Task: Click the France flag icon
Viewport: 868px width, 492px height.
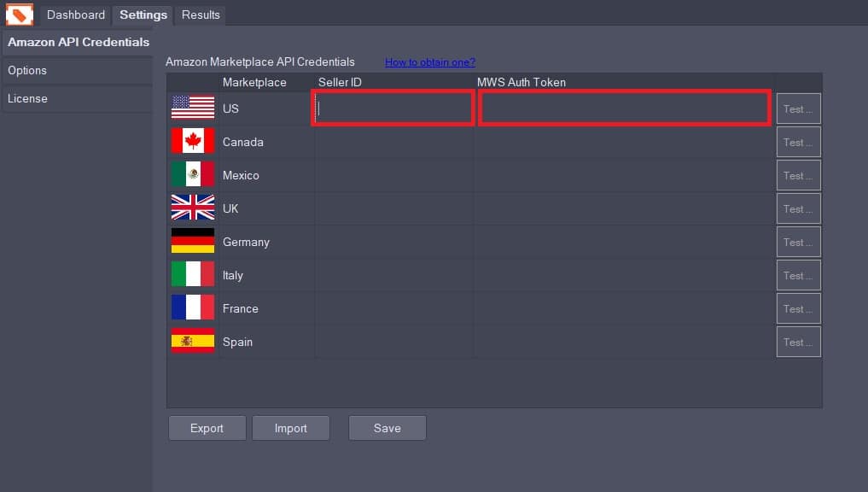Action: point(193,307)
